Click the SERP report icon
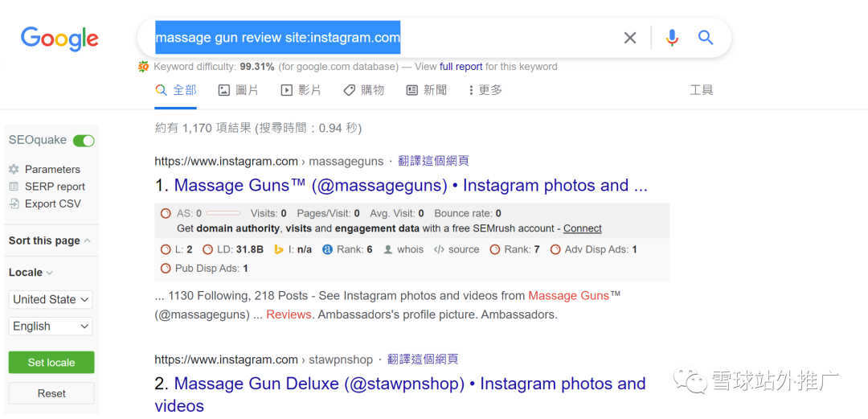 tap(14, 187)
